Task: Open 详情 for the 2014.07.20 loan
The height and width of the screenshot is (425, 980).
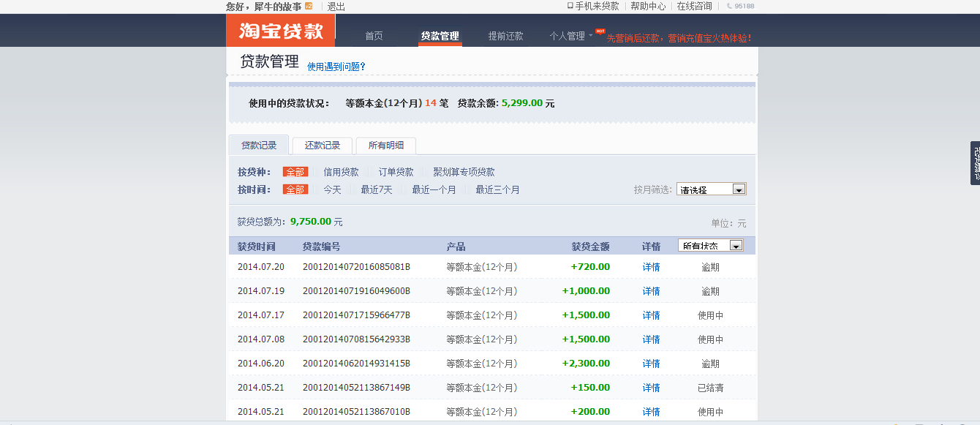Action: (x=651, y=267)
